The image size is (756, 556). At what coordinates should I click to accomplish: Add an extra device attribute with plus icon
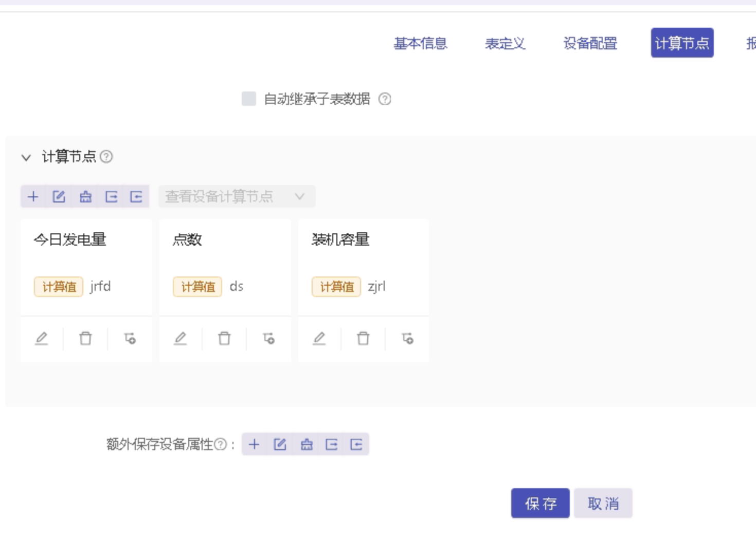(x=254, y=444)
